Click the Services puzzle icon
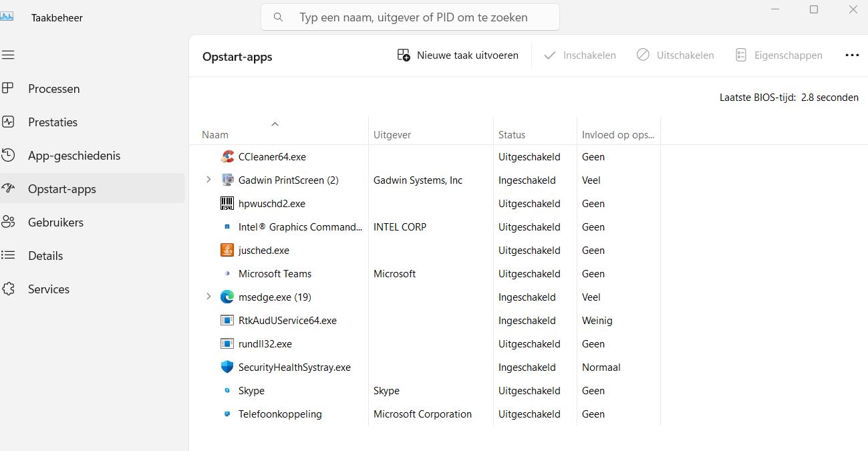This screenshot has height=451, width=868. coord(8,289)
